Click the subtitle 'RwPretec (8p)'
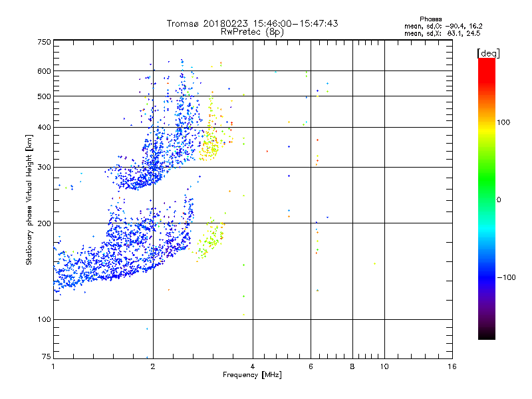 click(252, 32)
